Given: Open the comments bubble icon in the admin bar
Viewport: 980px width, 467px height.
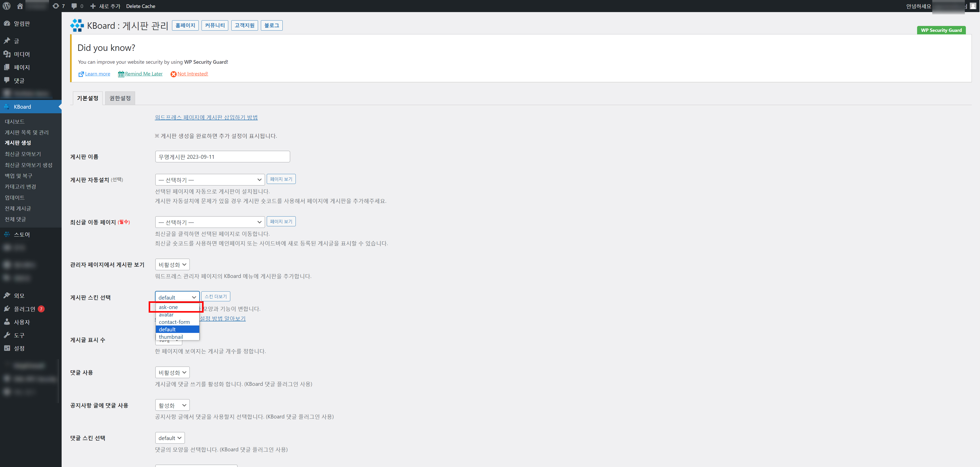Looking at the screenshot, I should point(74,6).
